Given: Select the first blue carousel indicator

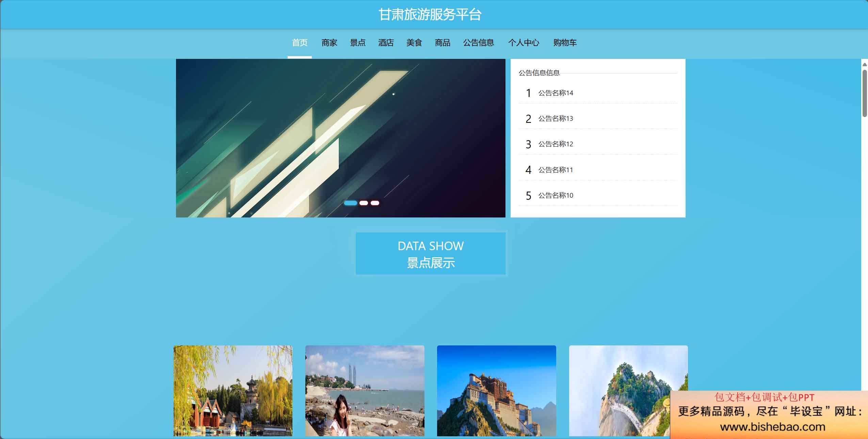Looking at the screenshot, I should click(350, 203).
